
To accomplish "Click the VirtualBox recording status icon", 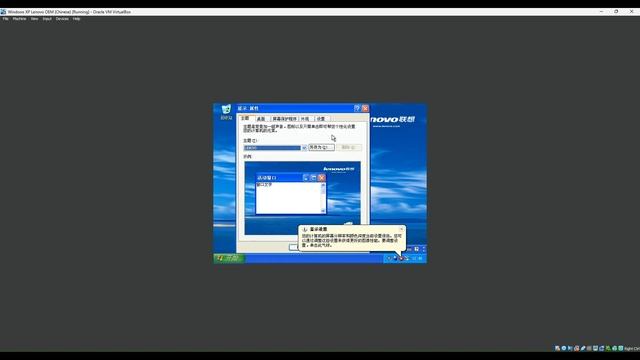I will tap(602, 348).
